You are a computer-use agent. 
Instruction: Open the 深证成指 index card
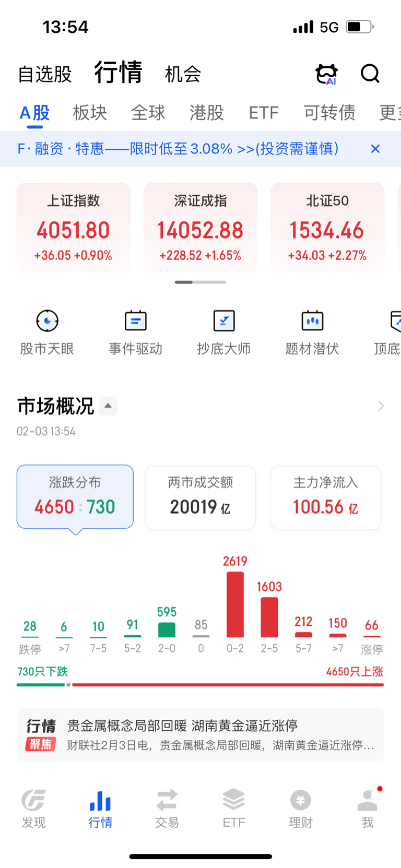(x=200, y=228)
